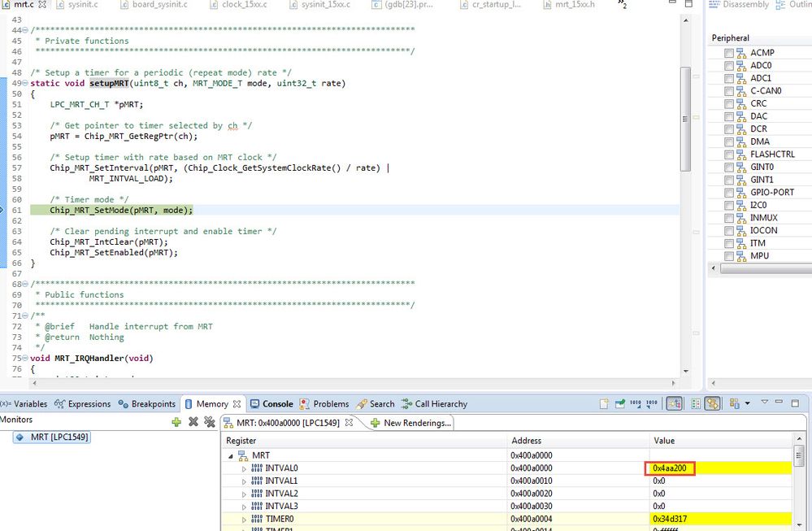The image size is (812, 531).
Task: Click the INTVAL2 register icon
Action: pyautogui.click(x=257, y=493)
